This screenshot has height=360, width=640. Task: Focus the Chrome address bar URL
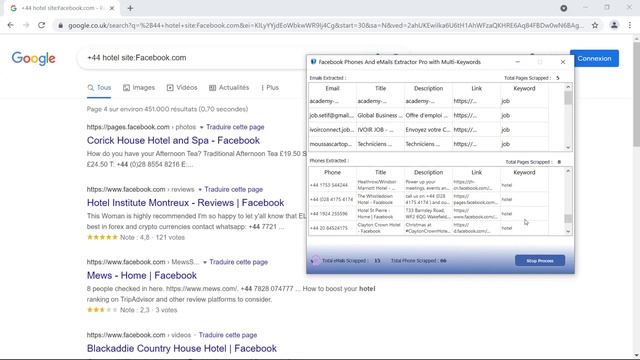tap(326, 25)
